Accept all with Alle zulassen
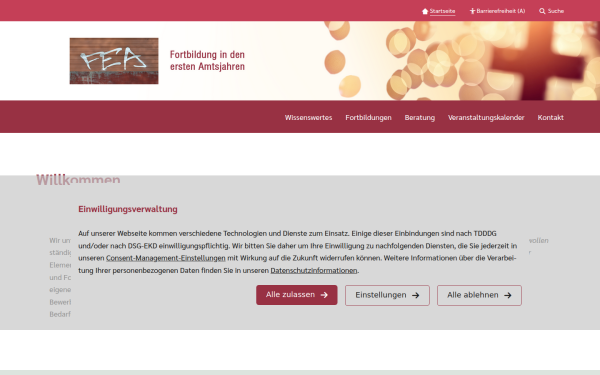Screen dimensions: 600x375 point(297,295)
